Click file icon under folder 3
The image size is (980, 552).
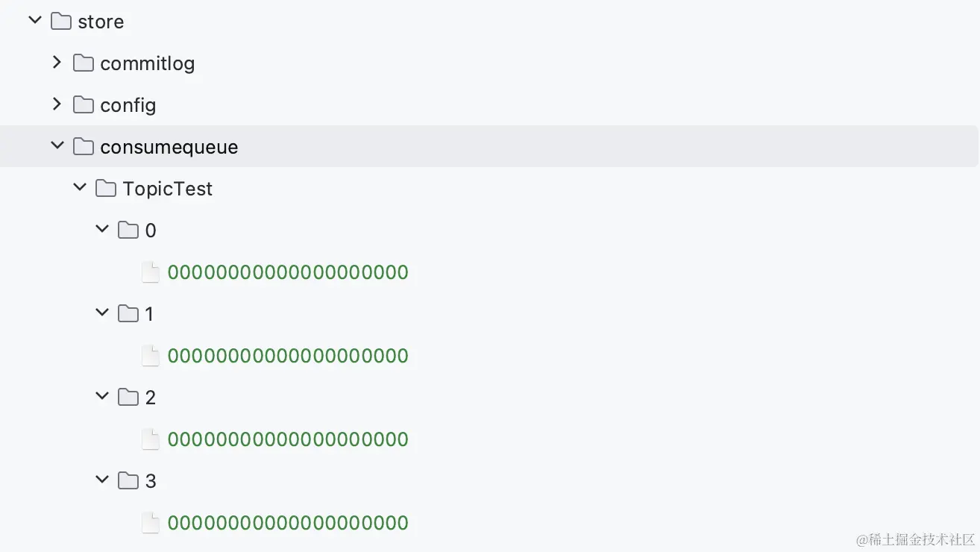pos(151,523)
